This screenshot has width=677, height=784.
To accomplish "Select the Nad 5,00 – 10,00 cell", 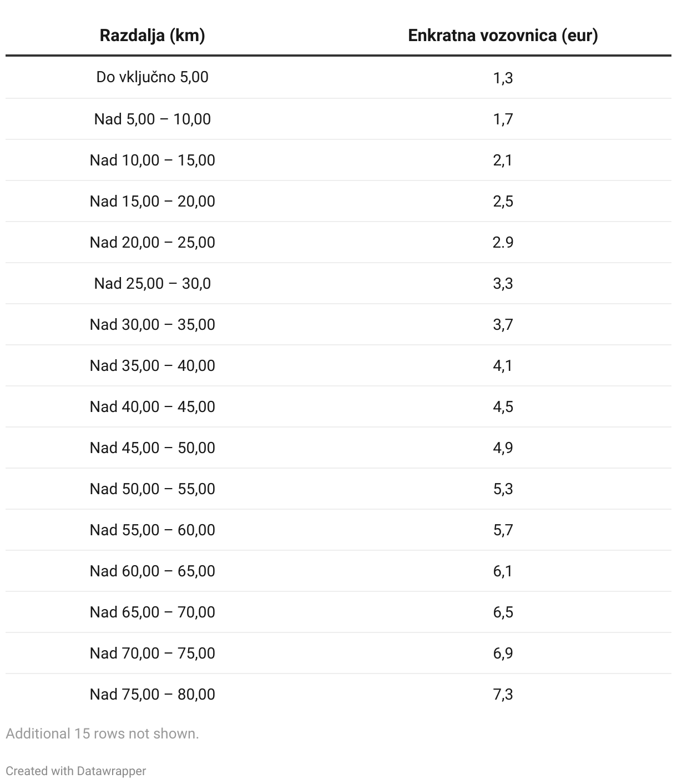I will (152, 119).
